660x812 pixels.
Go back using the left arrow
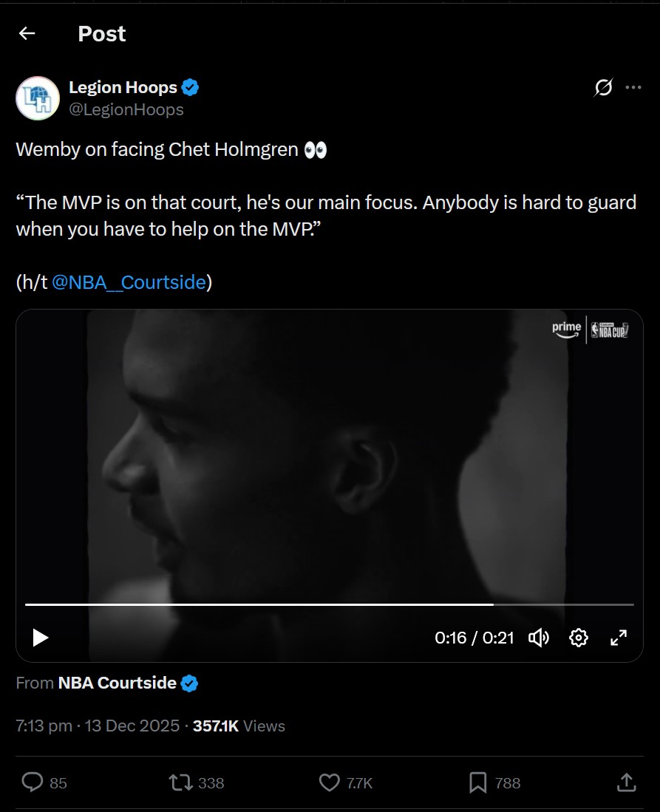pyautogui.click(x=27, y=34)
